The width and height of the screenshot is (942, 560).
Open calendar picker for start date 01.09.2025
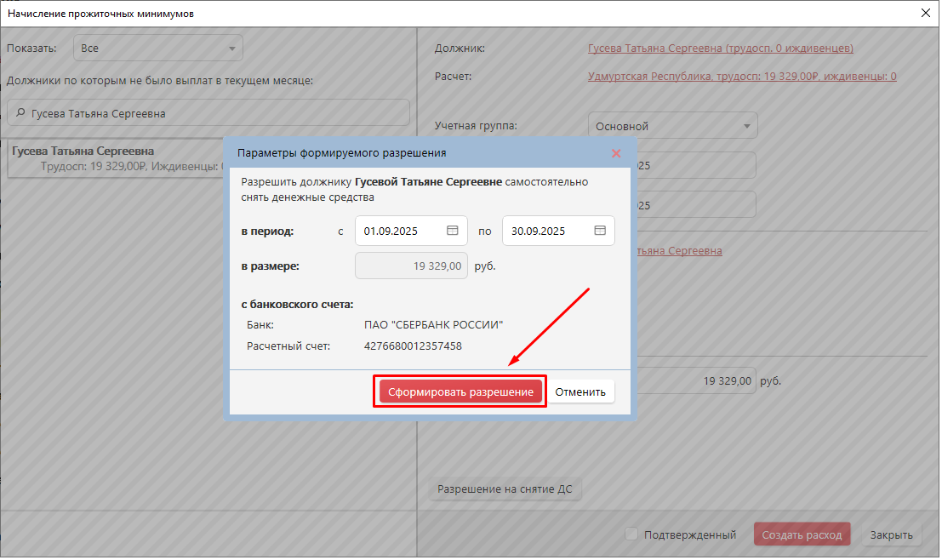(453, 231)
